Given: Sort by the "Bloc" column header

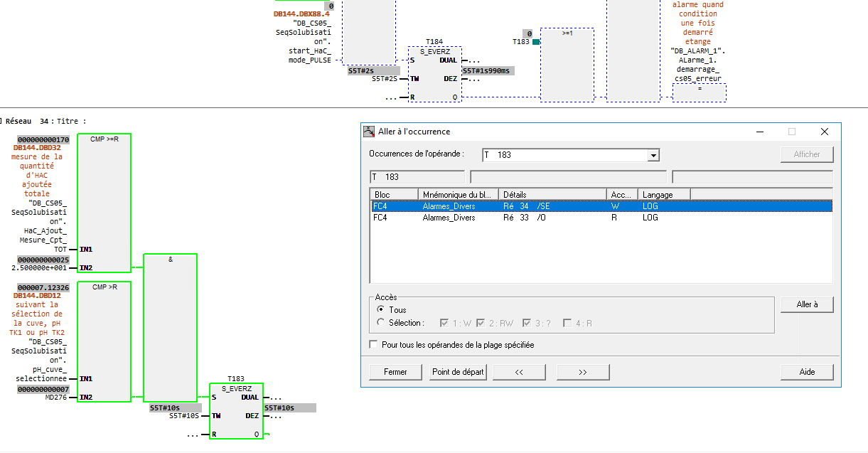Looking at the screenshot, I should 394,194.
